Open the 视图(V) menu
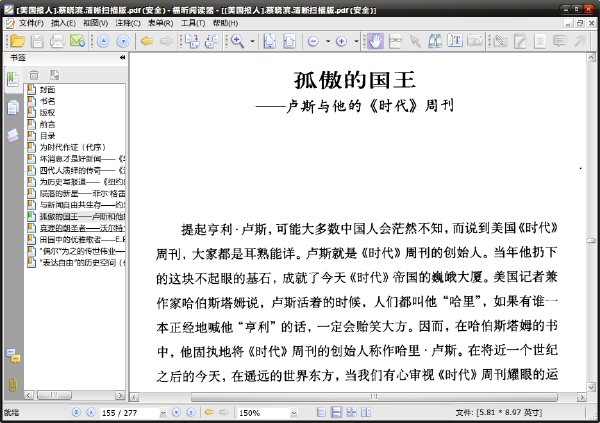Image resolution: width=600 pixels, height=423 pixels. click(95, 23)
